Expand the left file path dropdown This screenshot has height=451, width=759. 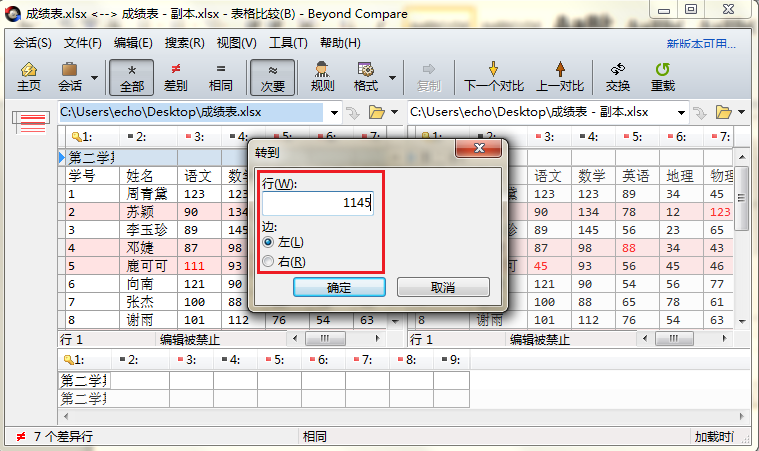click(x=334, y=113)
